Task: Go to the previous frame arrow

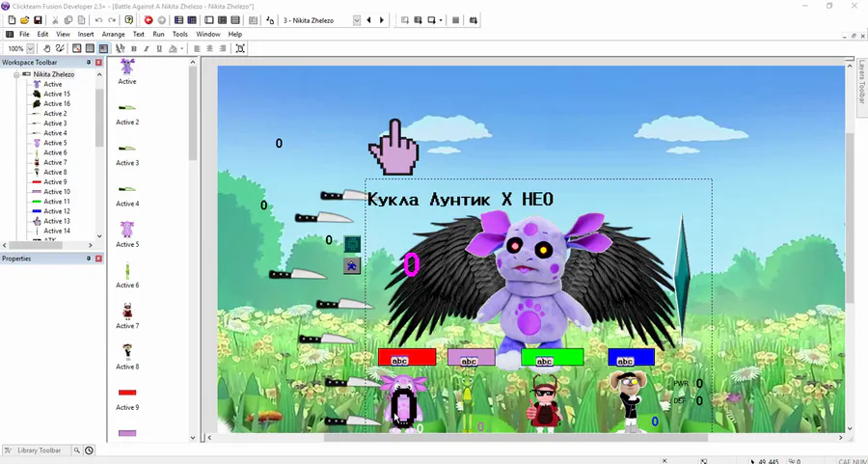Action: (368, 20)
